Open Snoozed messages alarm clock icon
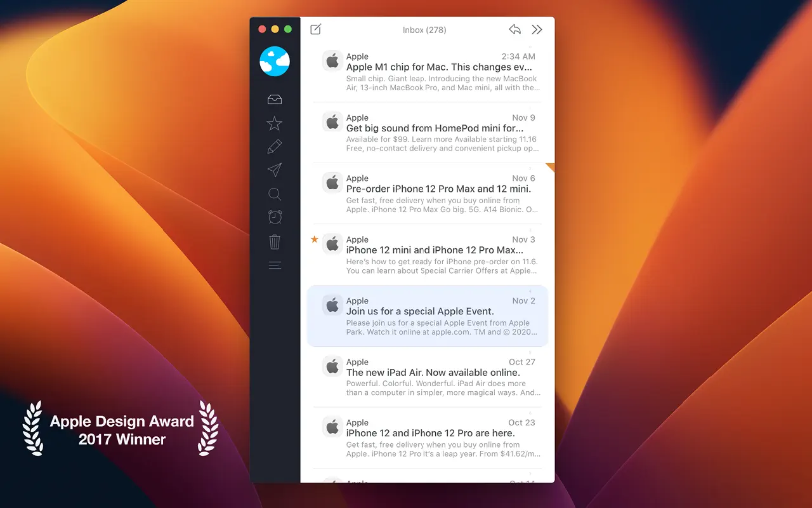 pyautogui.click(x=275, y=217)
